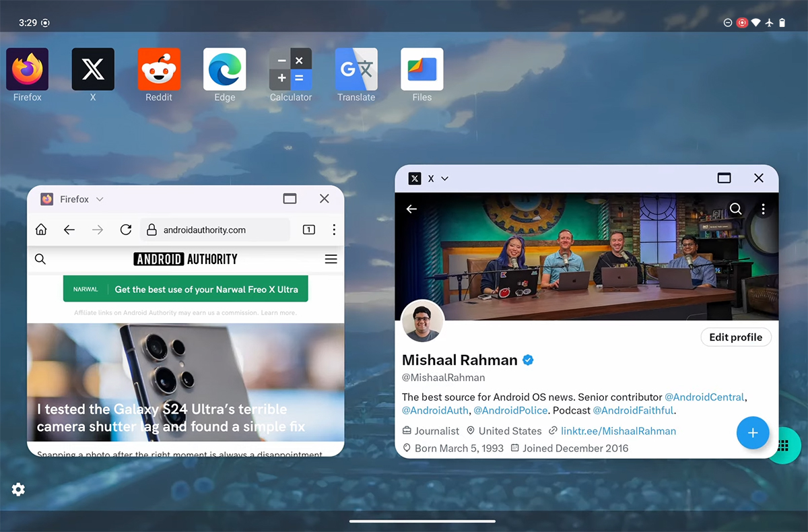Launch the X app icon on home screen
Image resolution: width=808 pixels, height=532 pixels.
click(93, 69)
